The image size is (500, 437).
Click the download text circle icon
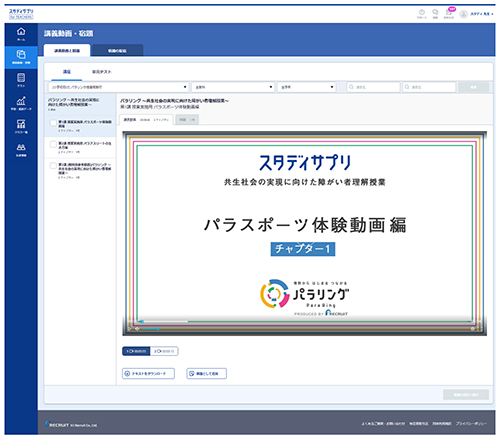click(127, 374)
